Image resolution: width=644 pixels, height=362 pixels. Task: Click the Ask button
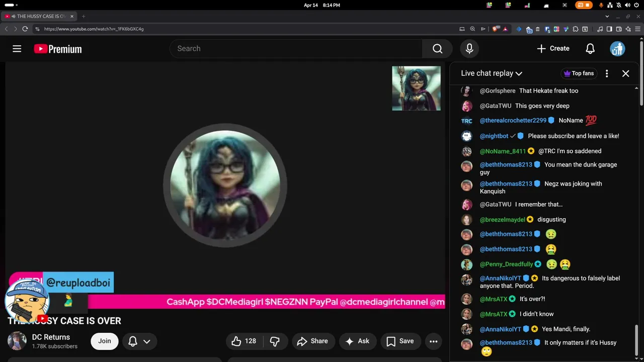[357, 341]
